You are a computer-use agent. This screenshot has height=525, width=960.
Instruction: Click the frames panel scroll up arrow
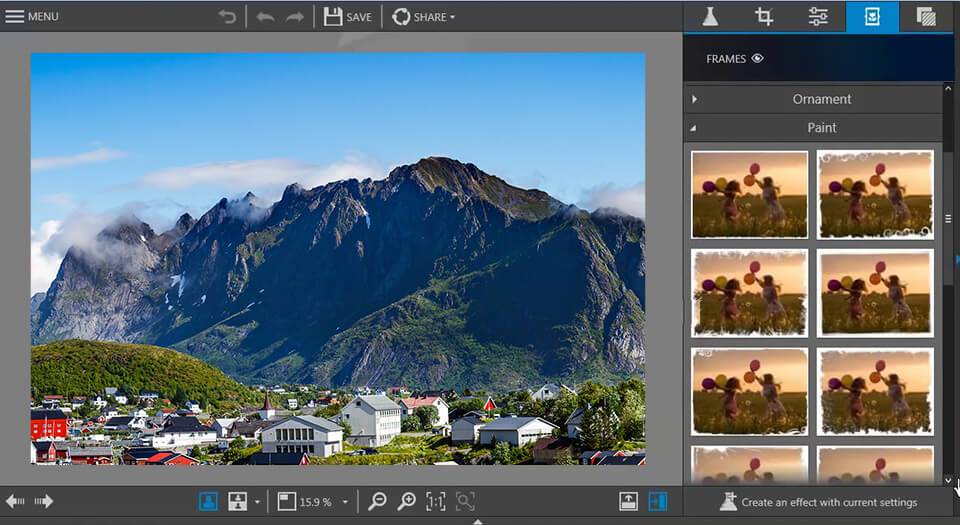(948, 89)
